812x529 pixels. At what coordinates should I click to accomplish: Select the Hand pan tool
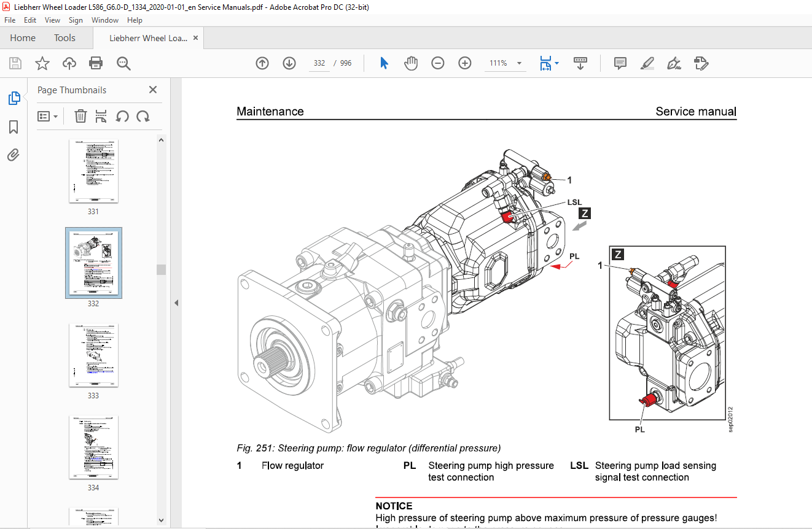click(x=411, y=63)
